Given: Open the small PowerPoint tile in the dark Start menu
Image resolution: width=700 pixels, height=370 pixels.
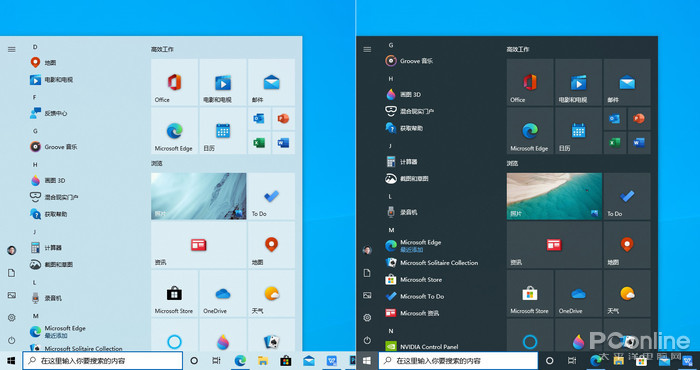Looking at the screenshot, I should pyautogui.click(x=639, y=119).
